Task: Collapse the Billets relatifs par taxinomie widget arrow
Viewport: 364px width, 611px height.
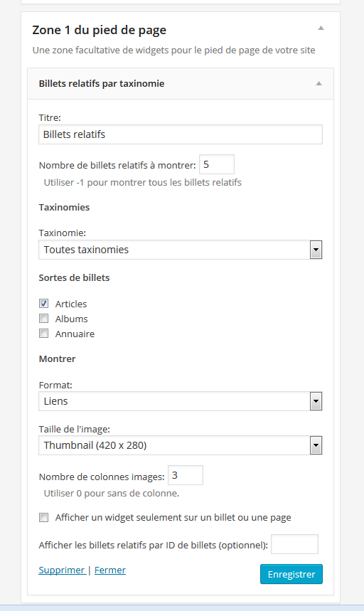Action: [318, 83]
